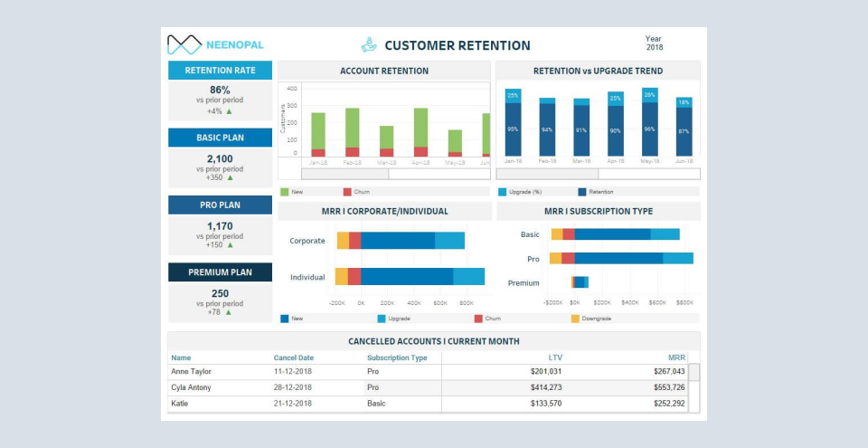
Task: Select the red Churn legend under Account Retention
Action: click(x=347, y=192)
